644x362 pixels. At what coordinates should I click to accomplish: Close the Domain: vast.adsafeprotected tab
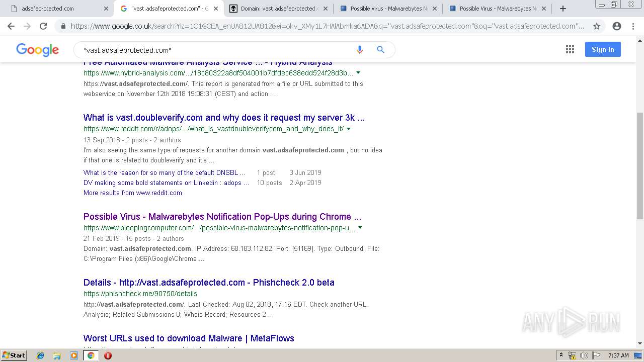pyautogui.click(x=325, y=9)
